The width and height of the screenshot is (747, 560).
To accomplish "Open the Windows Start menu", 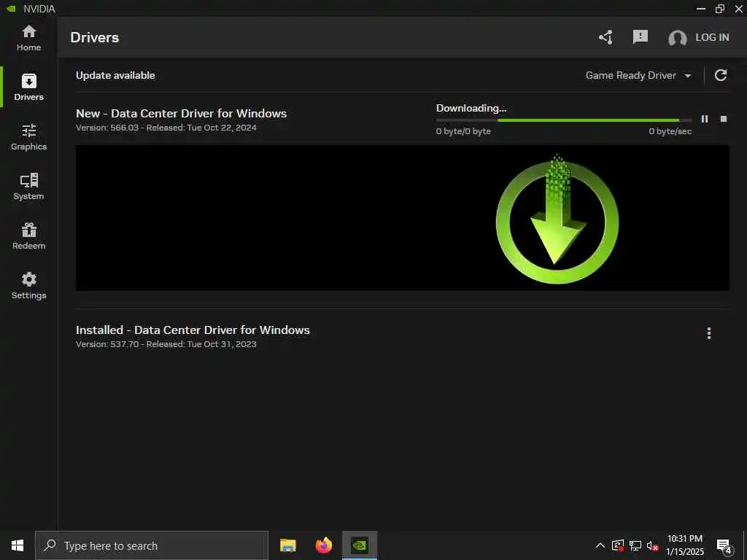I will tap(18, 545).
